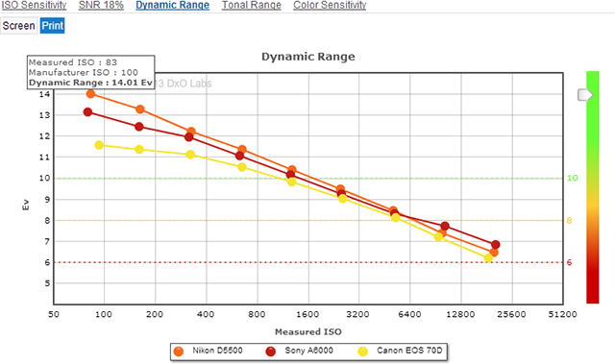Select the Canon 70D point near ISO 400
Screen dimensions: 615x364
coord(190,155)
